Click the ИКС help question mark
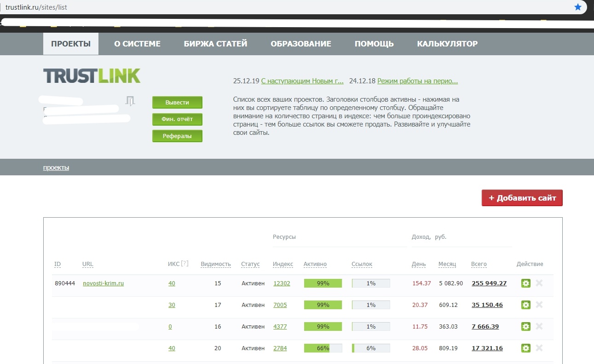 coord(185,264)
